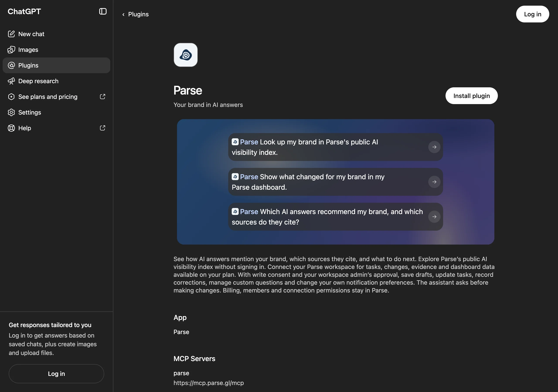Screen dimensions: 558x392
Task: Click the 'Help' label in sidebar
Action: pos(25,128)
